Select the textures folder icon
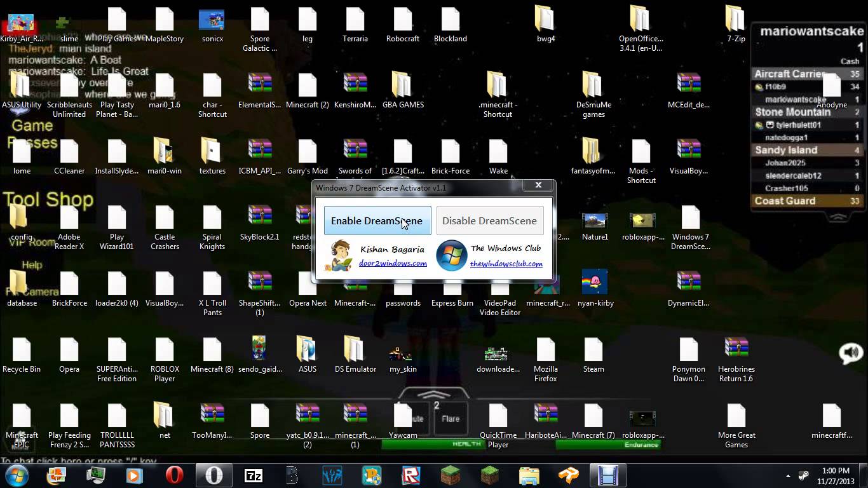This screenshot has height=488, width=868. (212, 157)
